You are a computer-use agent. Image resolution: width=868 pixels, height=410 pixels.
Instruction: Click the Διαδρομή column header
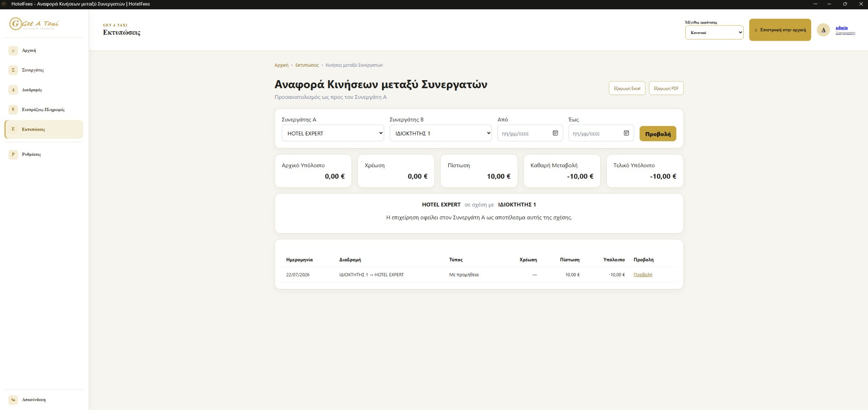(x=350, y=260)
